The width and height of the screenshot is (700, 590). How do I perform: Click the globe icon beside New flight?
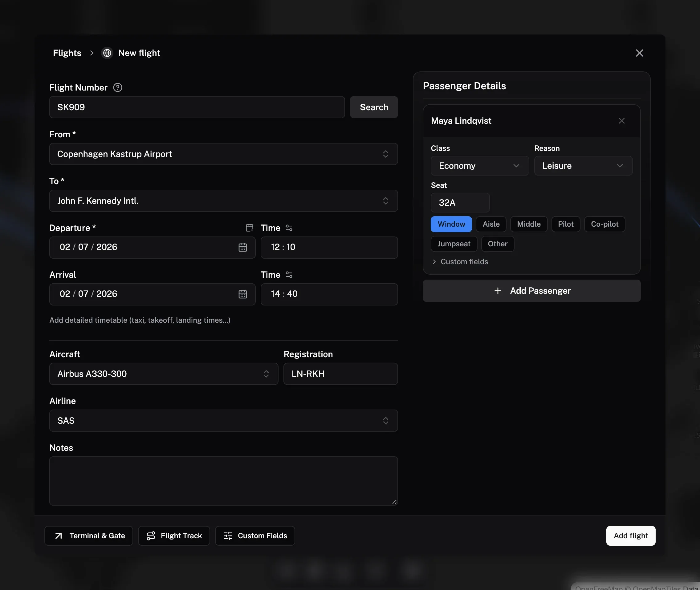point(107,53)
